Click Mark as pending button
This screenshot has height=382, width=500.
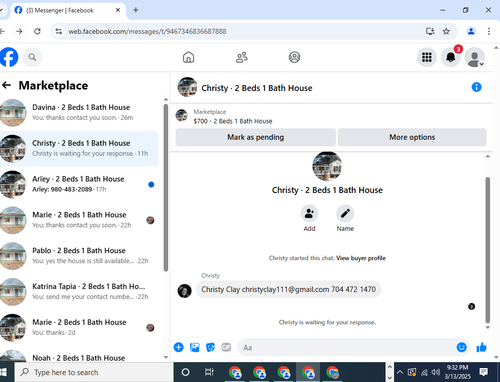[x=256, y=137]
